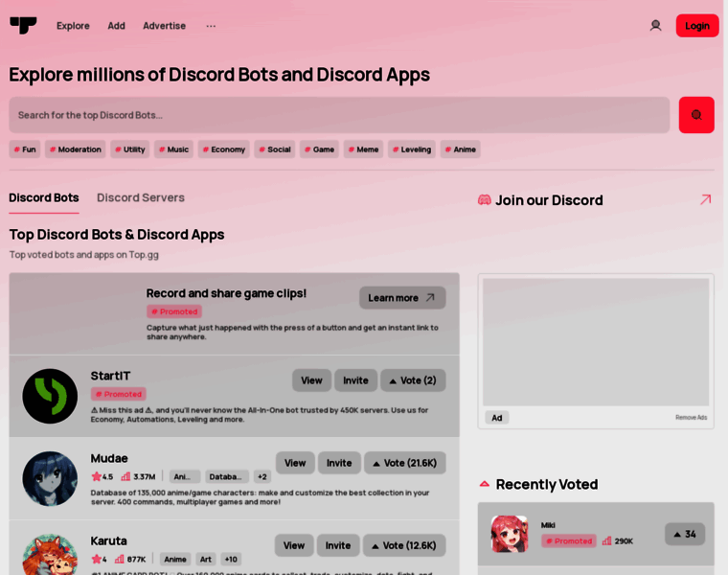Click the Login button

[697, 26]
